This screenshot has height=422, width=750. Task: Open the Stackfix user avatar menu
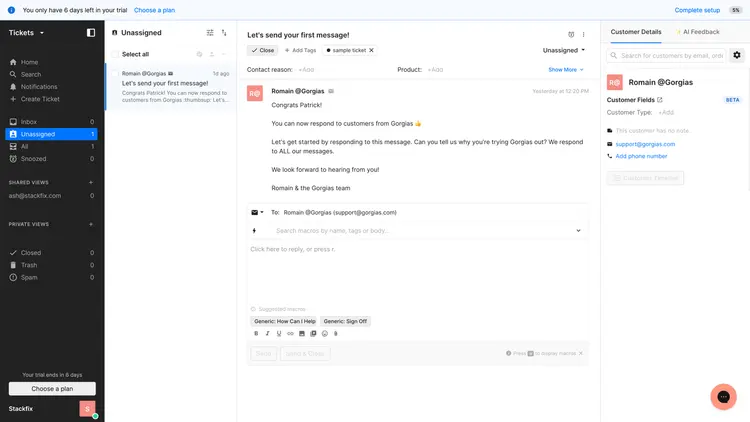(x=88, y=409)
